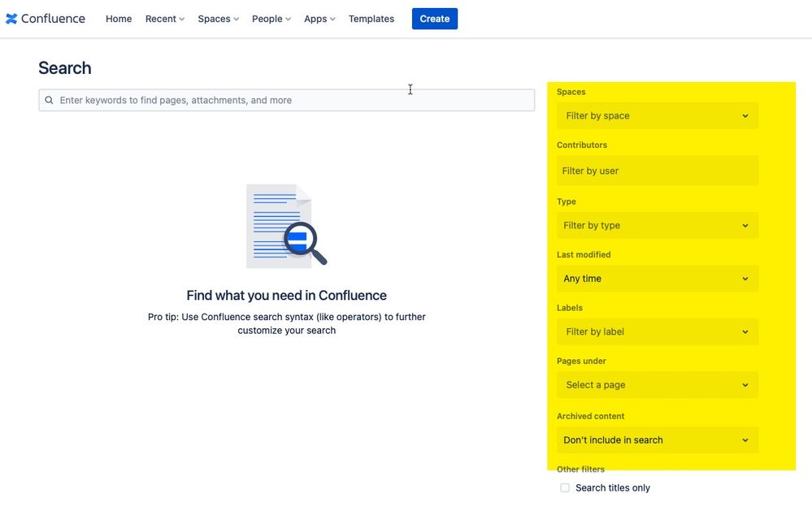Screen dimensions: 812x528
Task: Click the 'Search' page heading
Action: 65,67
